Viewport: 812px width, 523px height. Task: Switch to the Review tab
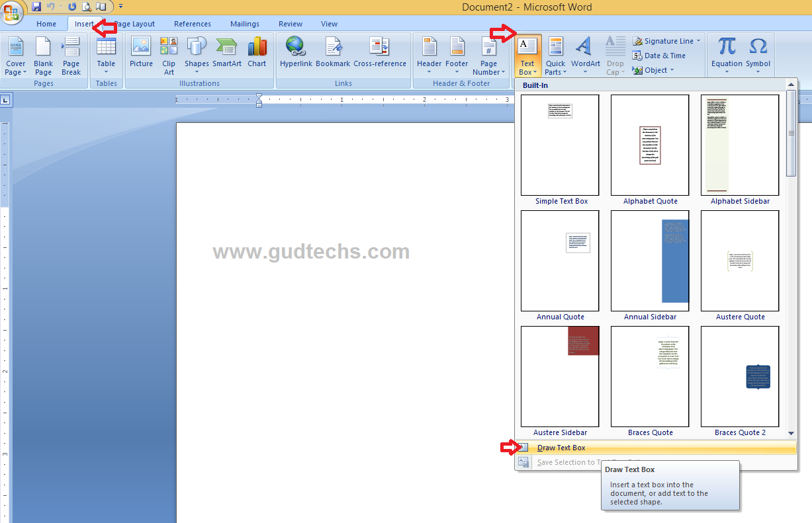291,24
